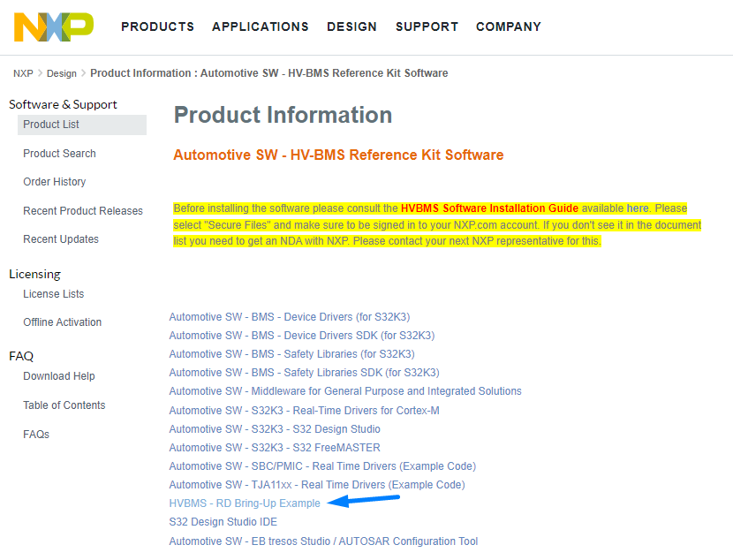Image resolution: width=733 pixels, height=560 pixels.
Task: Open HVBMS - RD Bring-Up Example
Action: (x=245, y=503)
